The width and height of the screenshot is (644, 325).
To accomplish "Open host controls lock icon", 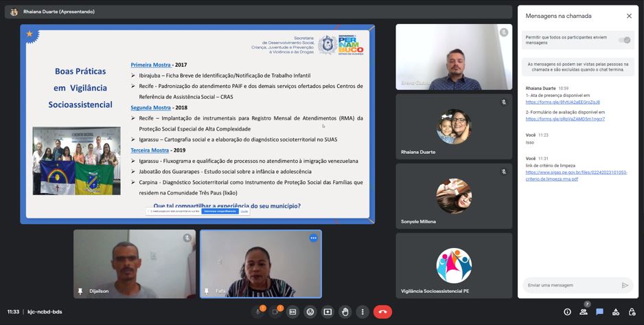I will 632,312.
